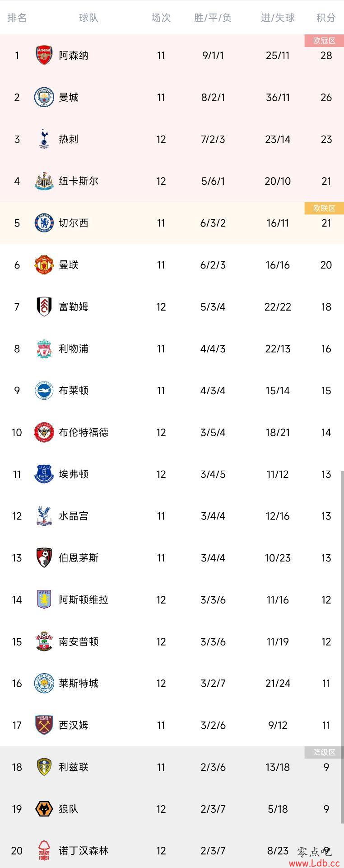Image resolution: width=344 pixels, height=868 pixels.
Task: Open team name 阿斯顿维拉
Action: (84, 599)
